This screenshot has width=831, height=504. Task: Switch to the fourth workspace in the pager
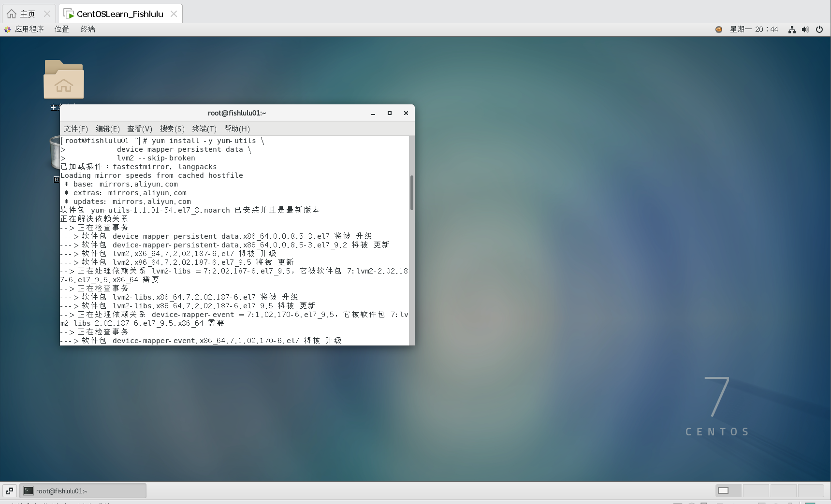[x=811, y=490]
